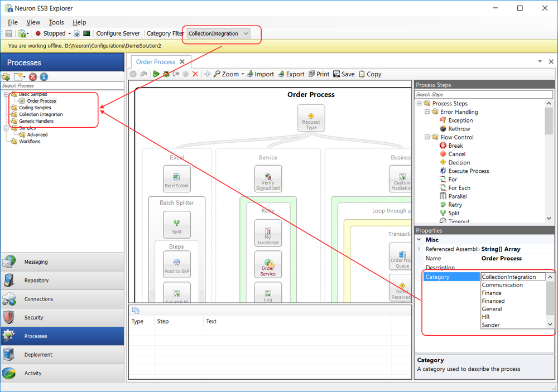Image resolution: width=558 pixels, height=392 pixels.
Task: Open the Help menu
Action: 79,22
